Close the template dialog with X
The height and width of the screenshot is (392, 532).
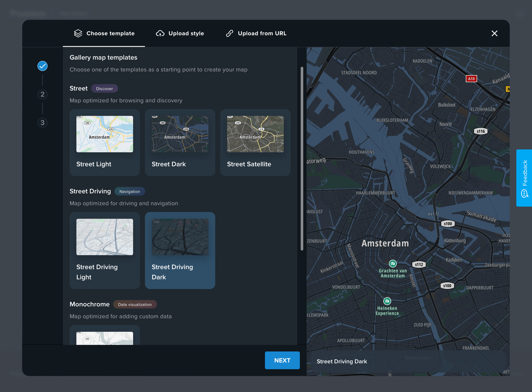[x=494, y=33]
